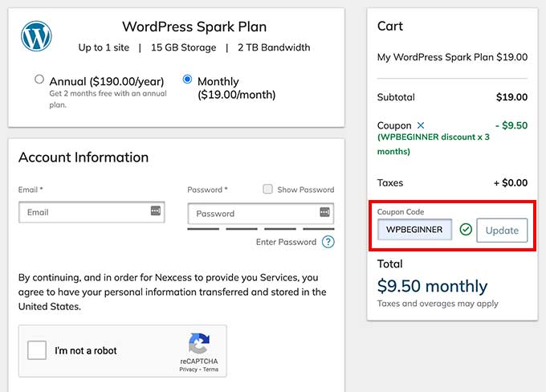The width and height of the screenshot is (546, 392).
Task: Click "Taxes and overages may apply" note
Action: pos(438,304)
